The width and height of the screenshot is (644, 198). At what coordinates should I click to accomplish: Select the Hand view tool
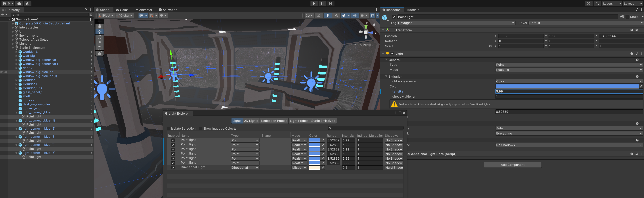coord(100,26)
